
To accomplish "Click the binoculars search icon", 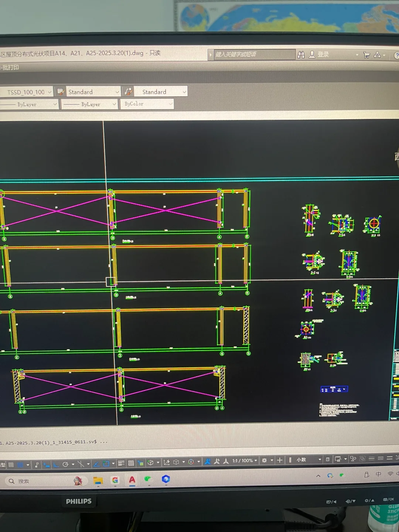I will 301,55.
